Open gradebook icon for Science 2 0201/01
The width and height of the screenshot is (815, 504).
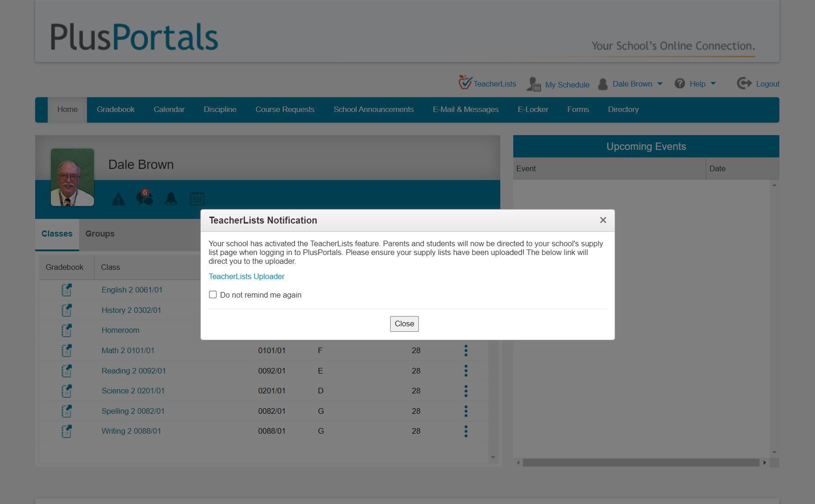pos(67,391)
